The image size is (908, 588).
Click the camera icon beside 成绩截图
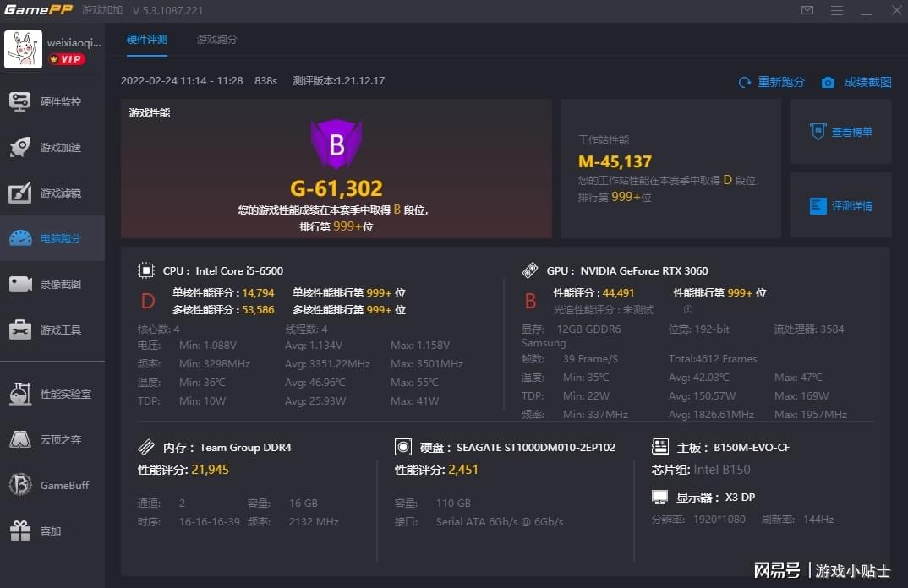click(x=828, y=82)
